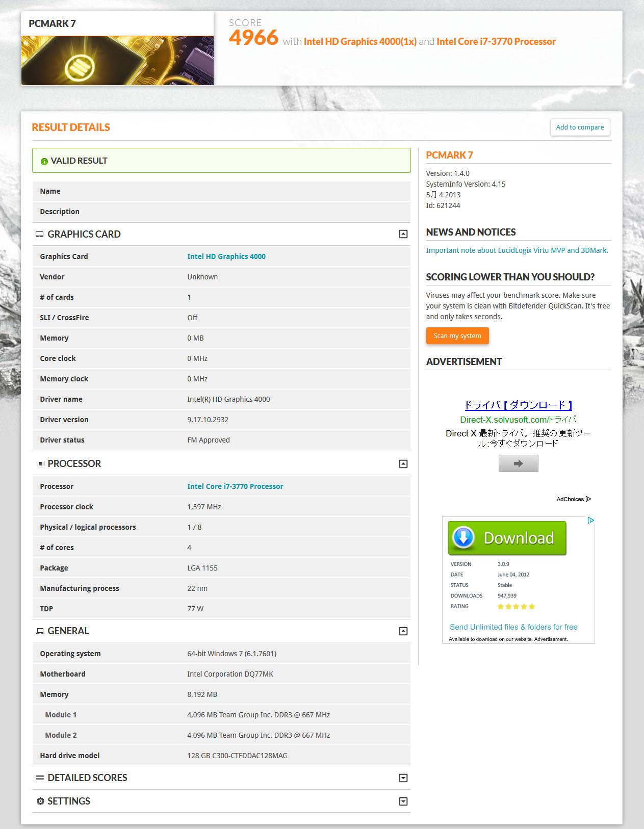The image size is (644, 829).
Task: Expand the Detailed Scores section
Action: 403,778
